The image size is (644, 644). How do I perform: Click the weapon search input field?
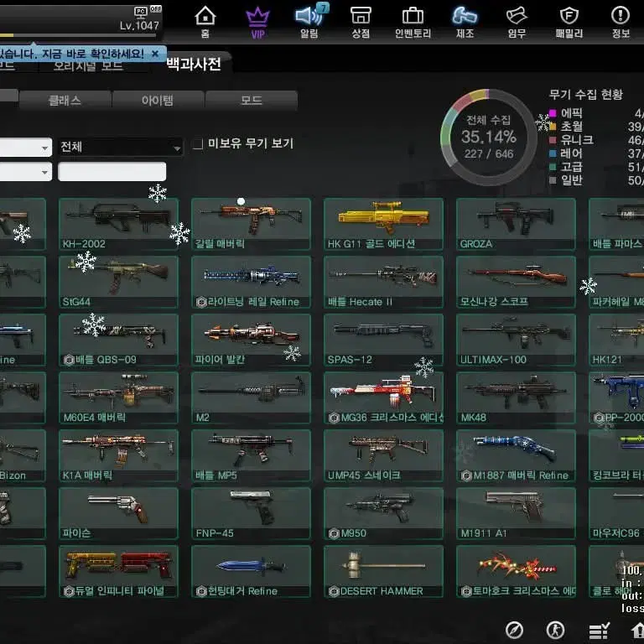(112, 172)
